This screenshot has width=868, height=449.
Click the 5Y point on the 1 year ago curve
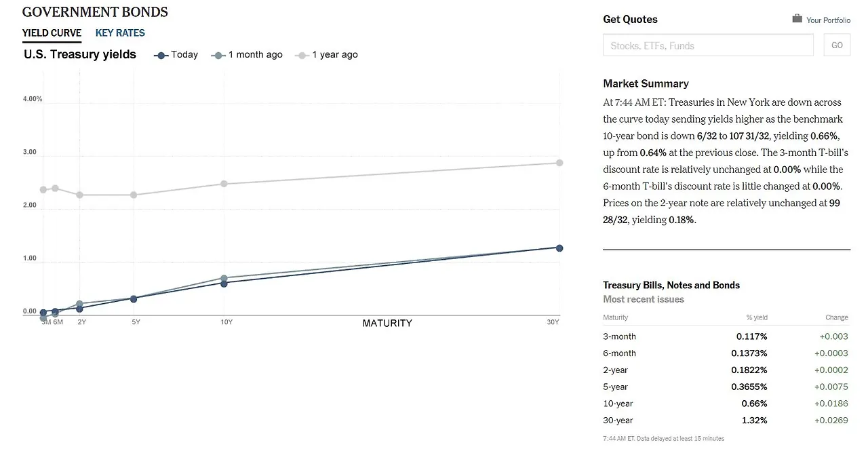tap(135, 195)
